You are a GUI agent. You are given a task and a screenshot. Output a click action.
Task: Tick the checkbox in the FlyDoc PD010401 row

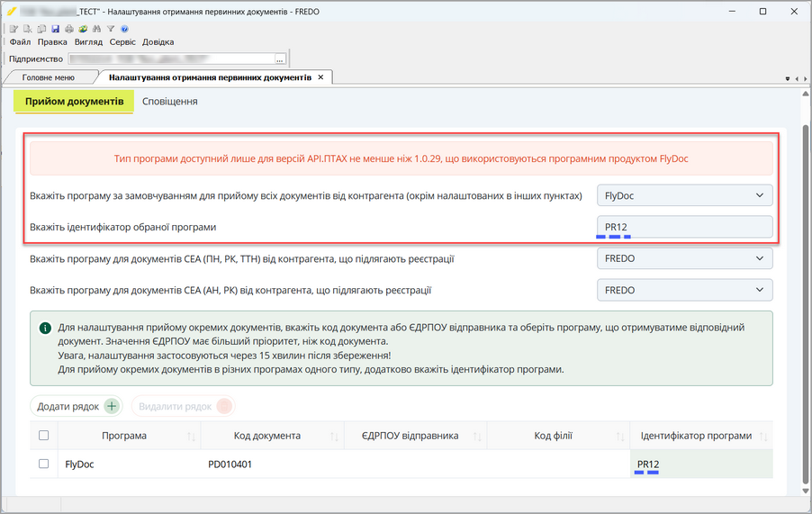[x=44, y=464]
